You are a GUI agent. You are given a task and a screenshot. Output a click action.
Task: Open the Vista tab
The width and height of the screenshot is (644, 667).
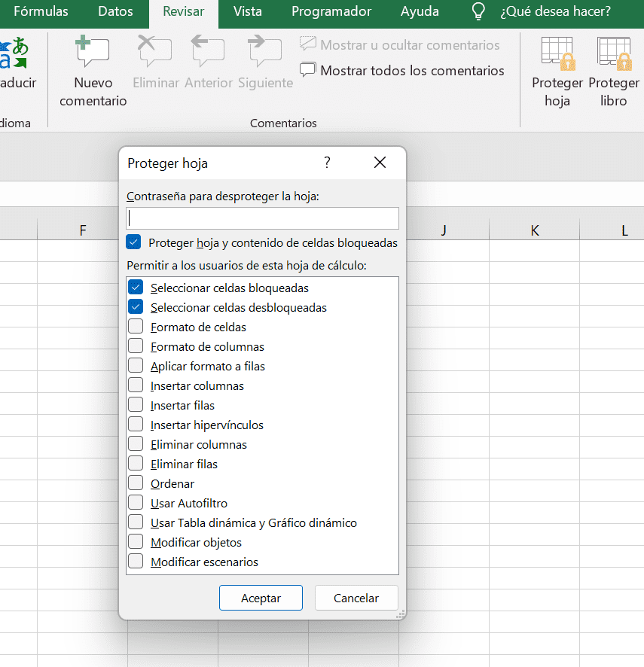click(249, 11)
